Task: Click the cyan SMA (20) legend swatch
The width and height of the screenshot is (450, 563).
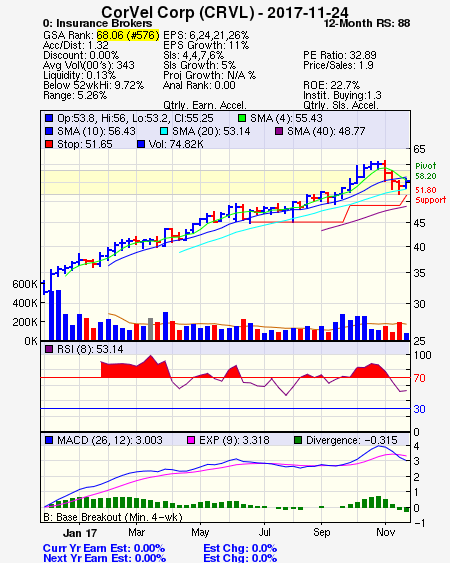Action: 164,131
